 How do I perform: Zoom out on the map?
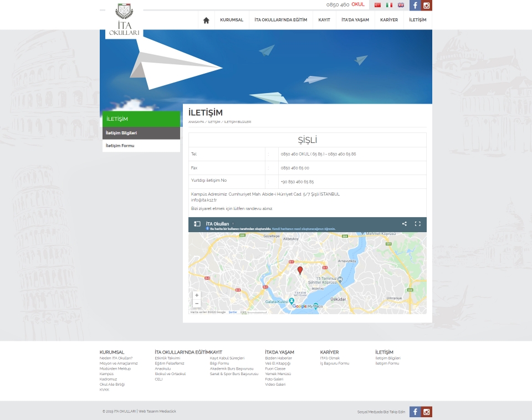click(x=197, y=304)
